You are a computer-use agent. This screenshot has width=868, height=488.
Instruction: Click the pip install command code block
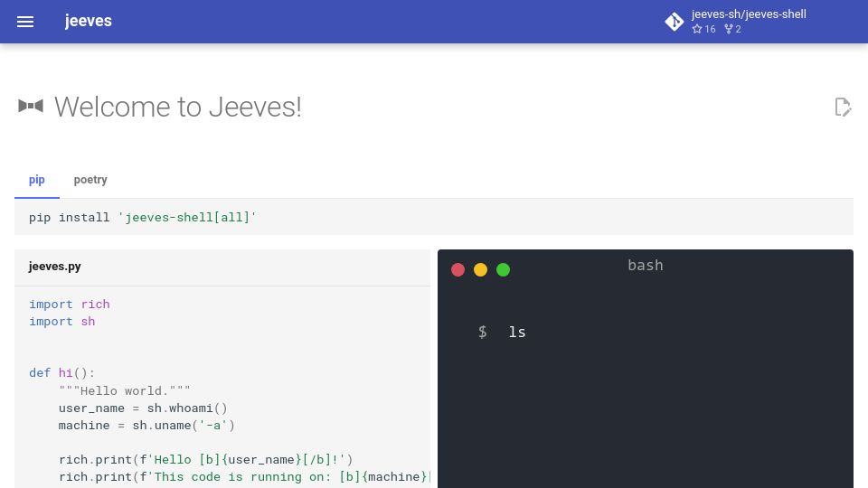433,217
